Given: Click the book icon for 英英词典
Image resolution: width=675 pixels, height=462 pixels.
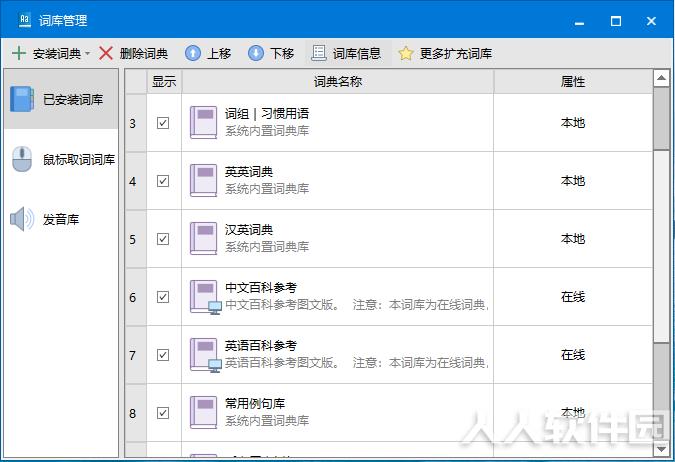Looking at the screenshot, I should click(x=204, y=181).
